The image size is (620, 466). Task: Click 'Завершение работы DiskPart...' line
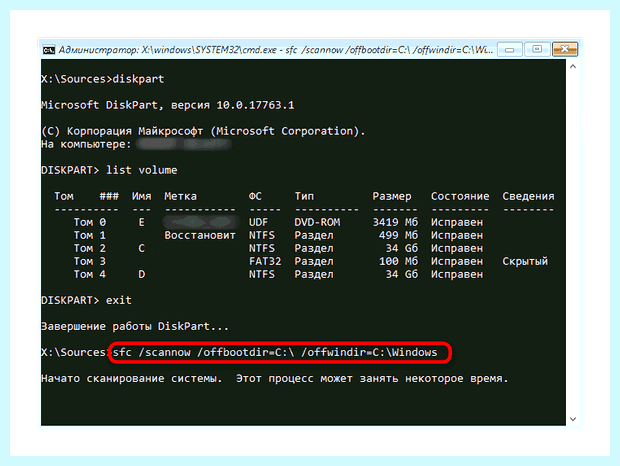(x=135, y=326)
